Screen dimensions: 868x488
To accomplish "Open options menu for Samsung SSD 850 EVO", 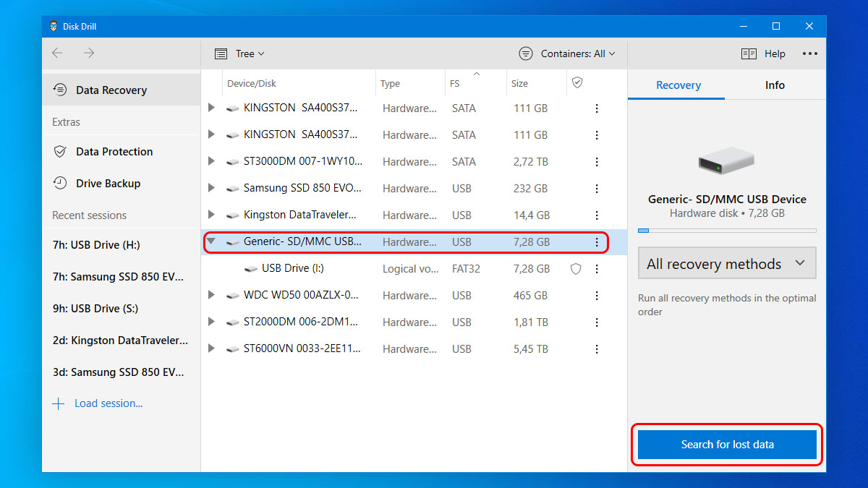I will (x=597, y=189).
